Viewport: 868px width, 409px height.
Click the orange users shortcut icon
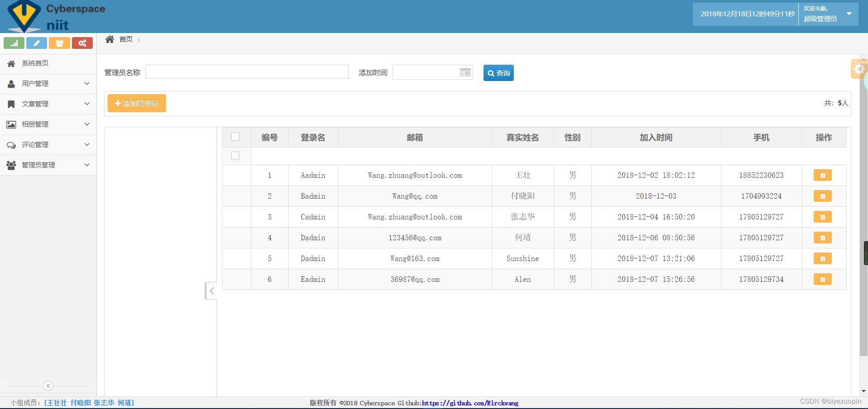[59, 43]
